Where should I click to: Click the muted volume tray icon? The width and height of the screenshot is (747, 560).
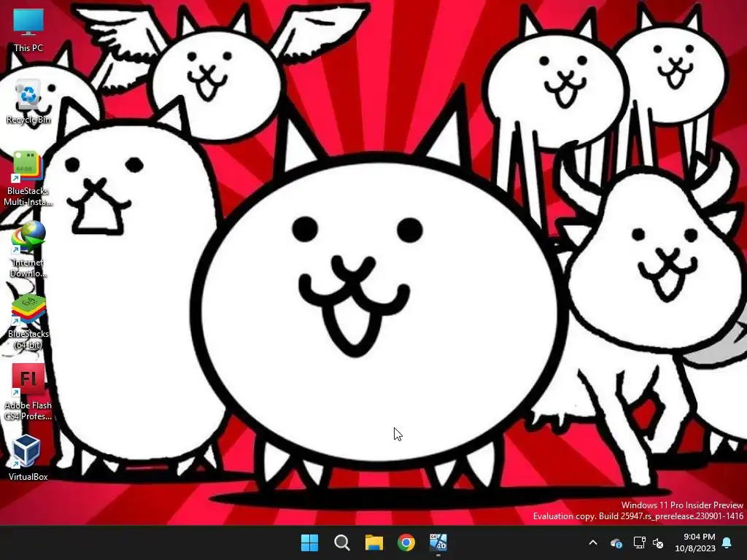pyautogui.click(x=658, y=542)
